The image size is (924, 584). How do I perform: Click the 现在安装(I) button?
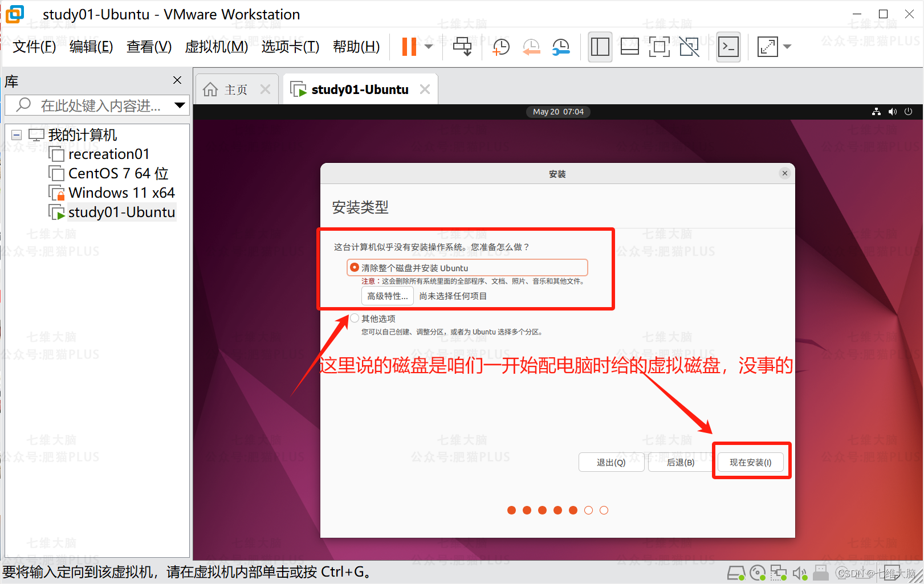coord(750,462)
